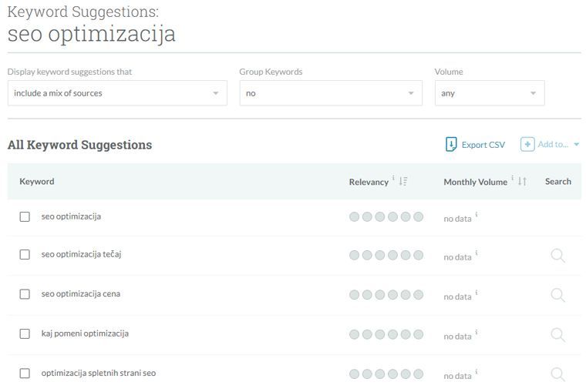
Task: Sort by Monthly Volume using arrows icon
Action: 523,182
